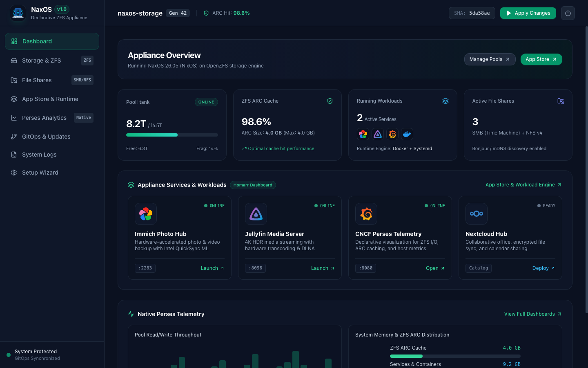Screen dimensions: 588x368
Task: Click the System Logs document icon
Action: click(x=14, y=155)
